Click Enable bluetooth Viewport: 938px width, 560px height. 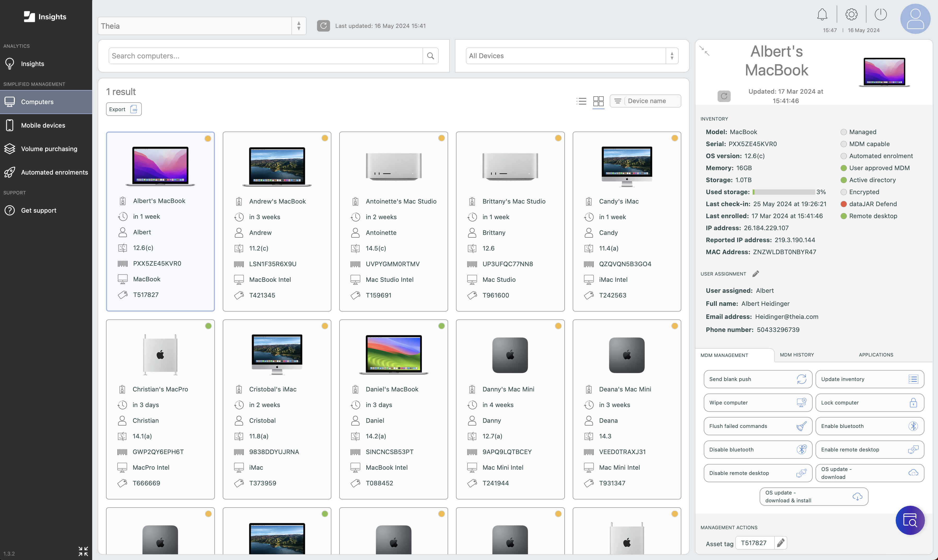(870, 426)
